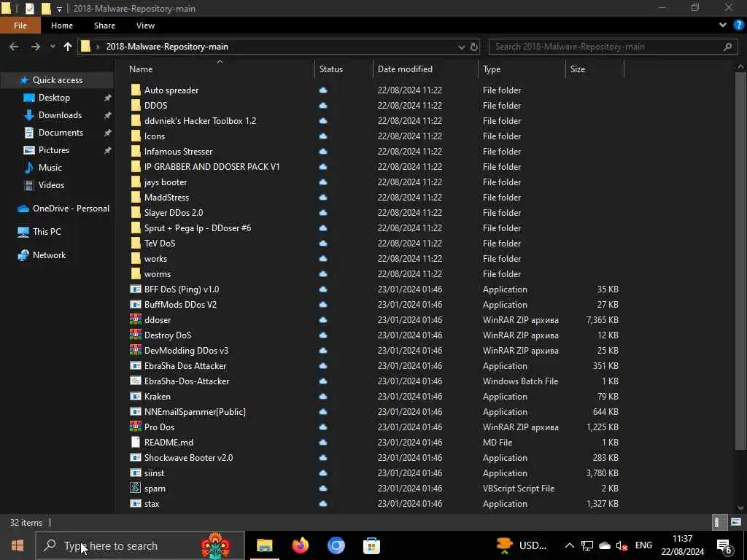Select NNEmailSpammer[Public] file name
747x560 pixels.
[x=195, y=412]
